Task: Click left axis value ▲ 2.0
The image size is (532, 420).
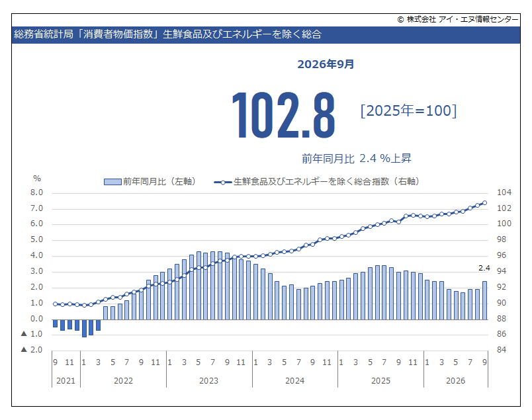Action: [32, 349]
